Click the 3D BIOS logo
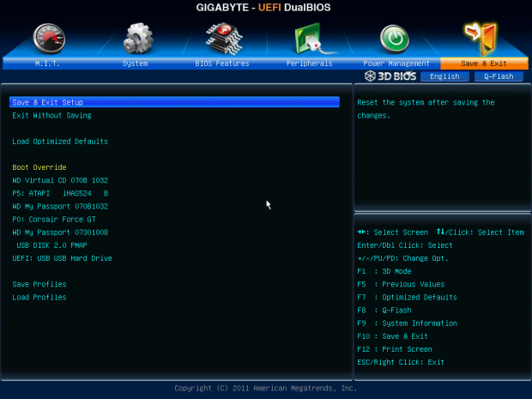Screen dimensions: 532x399 tap(390, 76)
